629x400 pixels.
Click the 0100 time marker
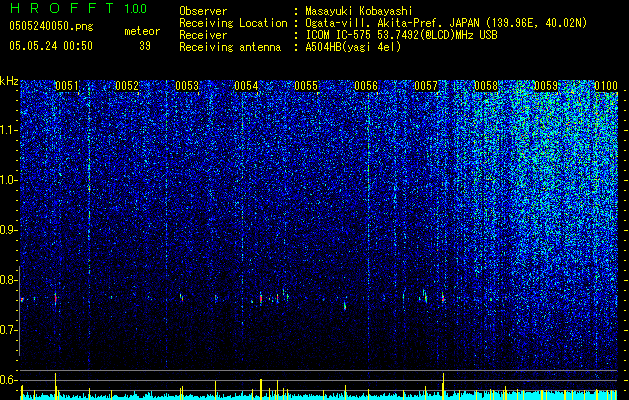606,86
